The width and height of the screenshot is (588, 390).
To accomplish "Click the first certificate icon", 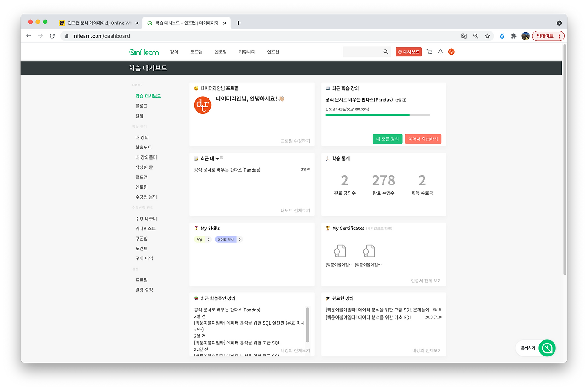I will 340,251.
